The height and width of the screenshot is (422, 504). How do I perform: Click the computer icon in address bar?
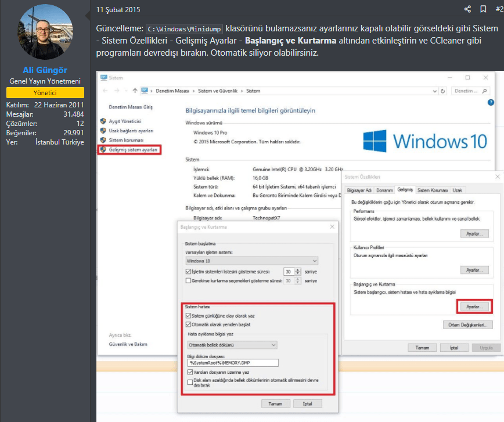point(145,91)
